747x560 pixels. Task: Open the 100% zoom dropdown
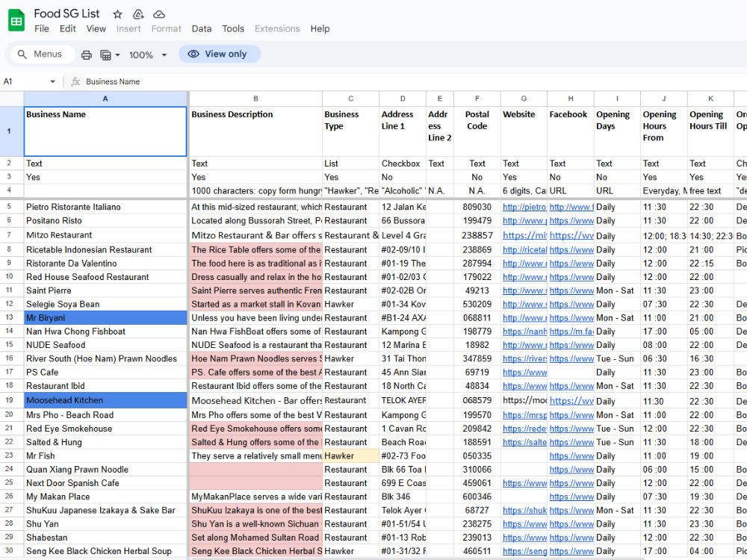148,55
